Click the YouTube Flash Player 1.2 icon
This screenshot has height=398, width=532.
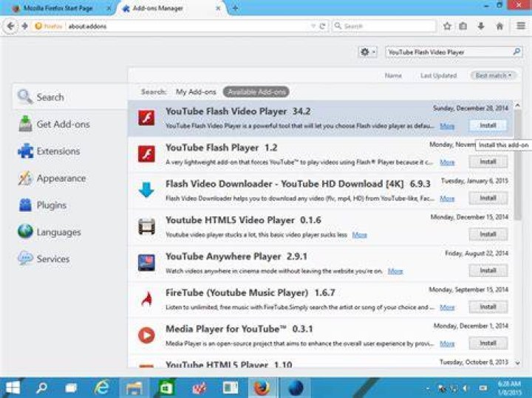pyautogui.click(x=146, y=154)
